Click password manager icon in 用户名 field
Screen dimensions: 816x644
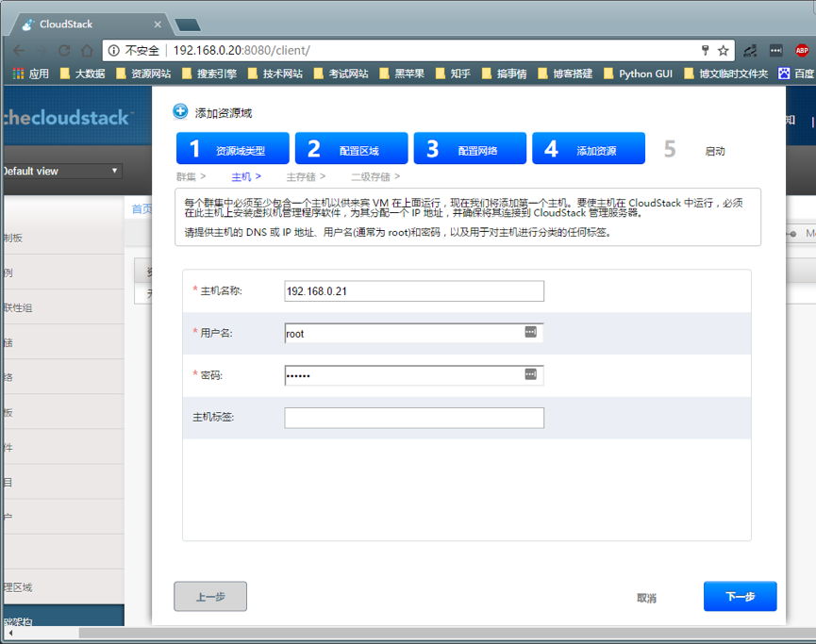(531, 332)
